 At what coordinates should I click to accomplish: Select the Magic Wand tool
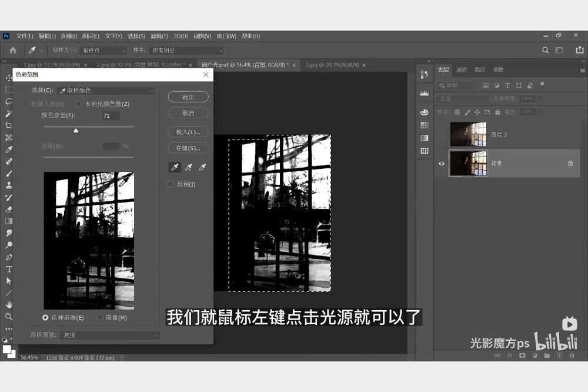coord(9,114)
